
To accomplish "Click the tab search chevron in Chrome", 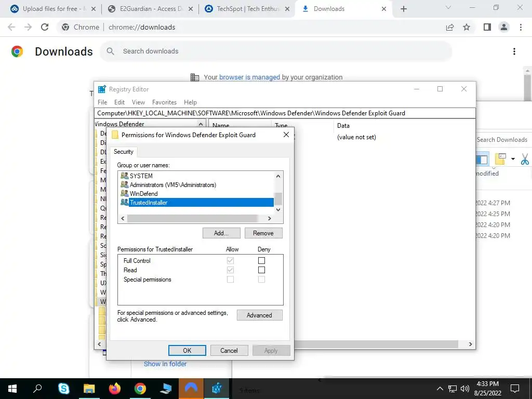I will click(448, 7).
